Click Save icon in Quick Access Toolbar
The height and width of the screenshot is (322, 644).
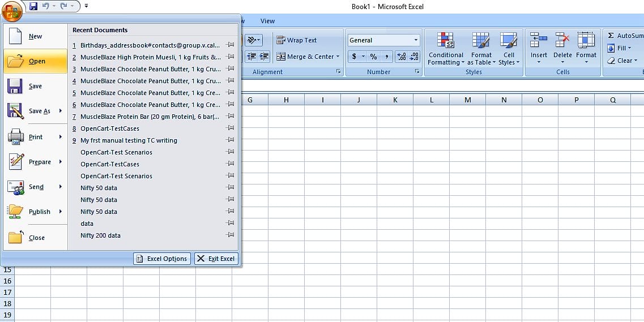[x=33, y=6]
